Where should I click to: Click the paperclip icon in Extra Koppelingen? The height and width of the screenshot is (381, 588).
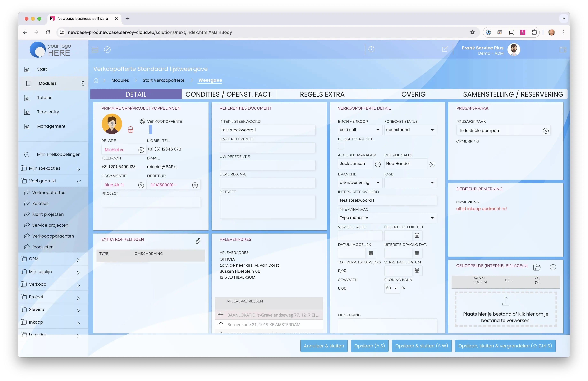coord(198,241)
